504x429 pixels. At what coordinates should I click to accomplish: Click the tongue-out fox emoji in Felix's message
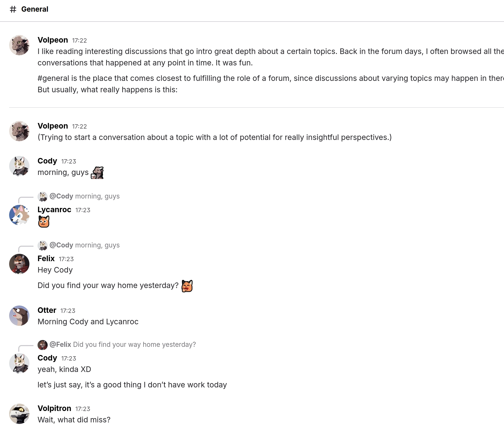point(187,286)
